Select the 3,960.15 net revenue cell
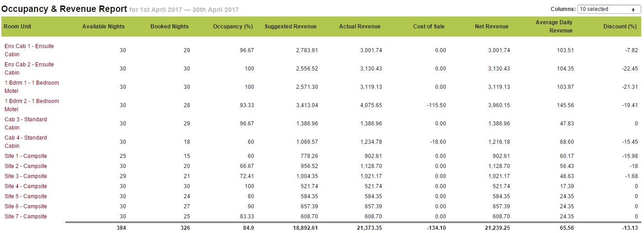 (x=499, y=105)
